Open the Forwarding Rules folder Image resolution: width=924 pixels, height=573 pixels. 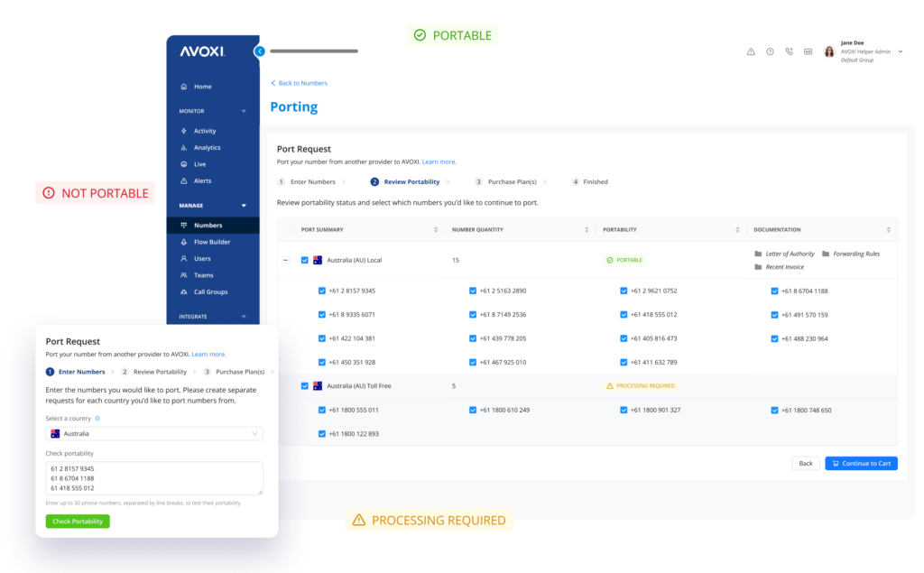[x=851, y=254]
